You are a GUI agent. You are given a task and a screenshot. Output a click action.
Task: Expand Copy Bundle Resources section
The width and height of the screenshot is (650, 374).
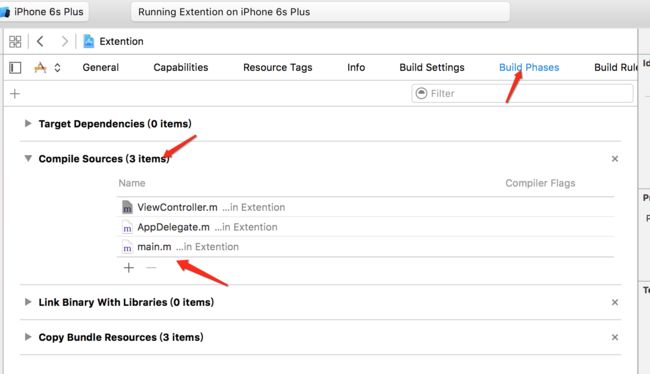pyautogui.click(x=28, y=337)
